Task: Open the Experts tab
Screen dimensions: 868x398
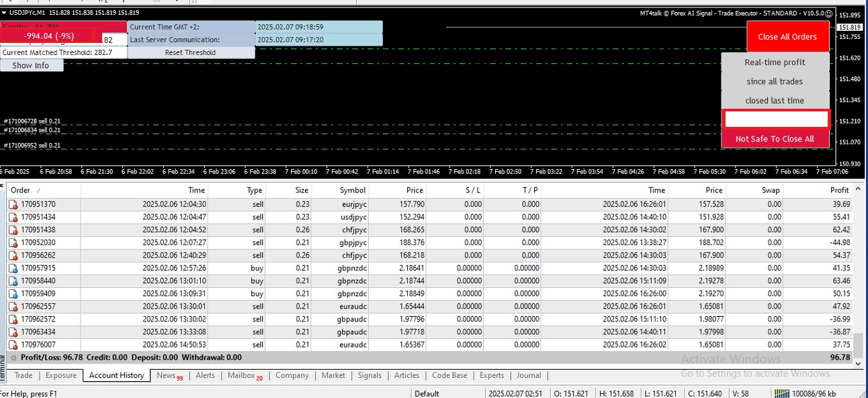Action: 492,375
